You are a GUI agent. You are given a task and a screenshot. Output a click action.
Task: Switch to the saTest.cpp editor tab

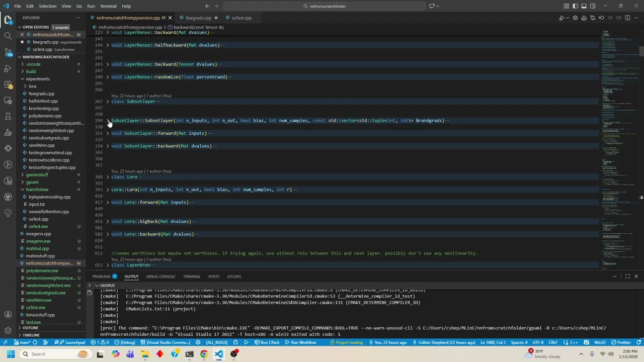click(x=241, y=18)
